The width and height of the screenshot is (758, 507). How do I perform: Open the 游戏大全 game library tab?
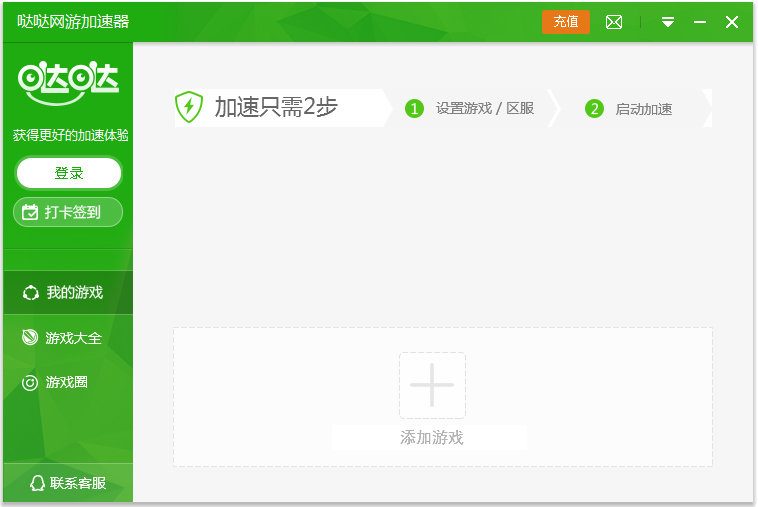pyautogui.click(x=67, y=338)
